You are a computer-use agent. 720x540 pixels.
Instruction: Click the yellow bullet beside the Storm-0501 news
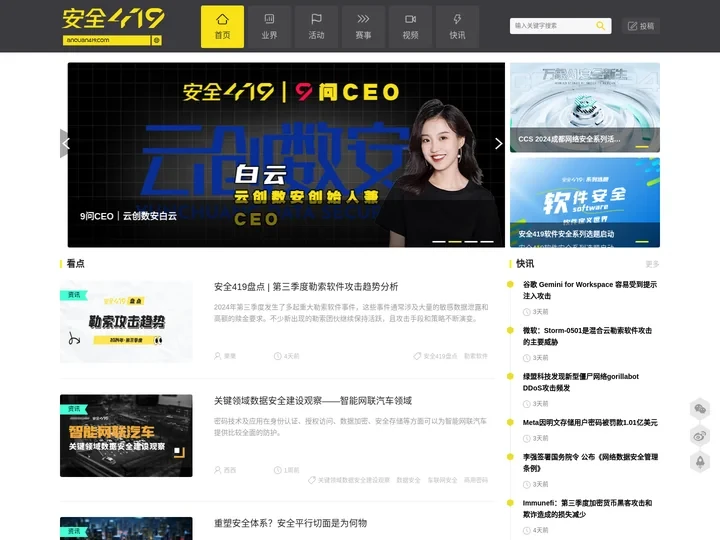tap(510, 330)
